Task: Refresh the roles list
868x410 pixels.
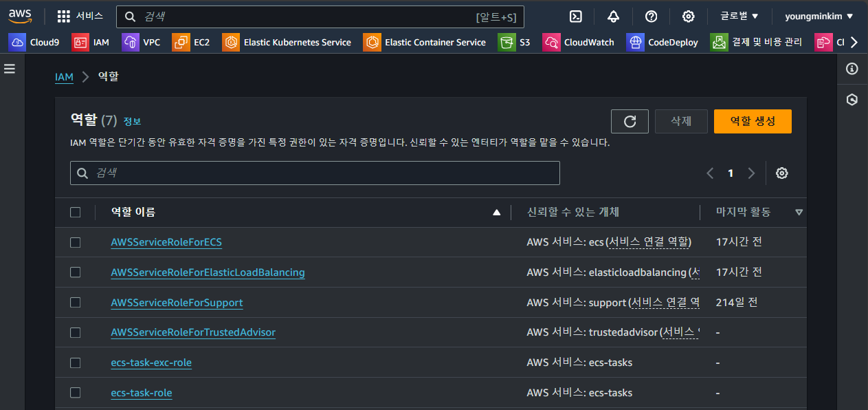Action: pyautogui.click(x=630, y=121)
